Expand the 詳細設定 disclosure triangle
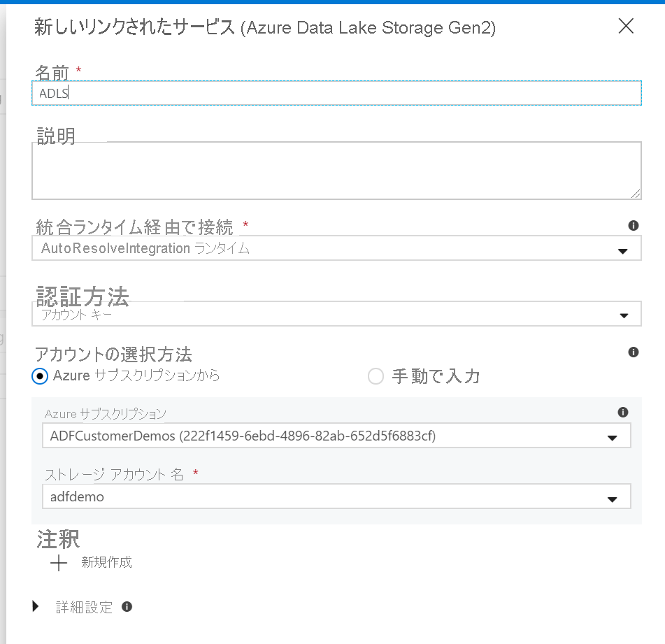Screen dimensions: 665x644 click(x=36, y=607)
